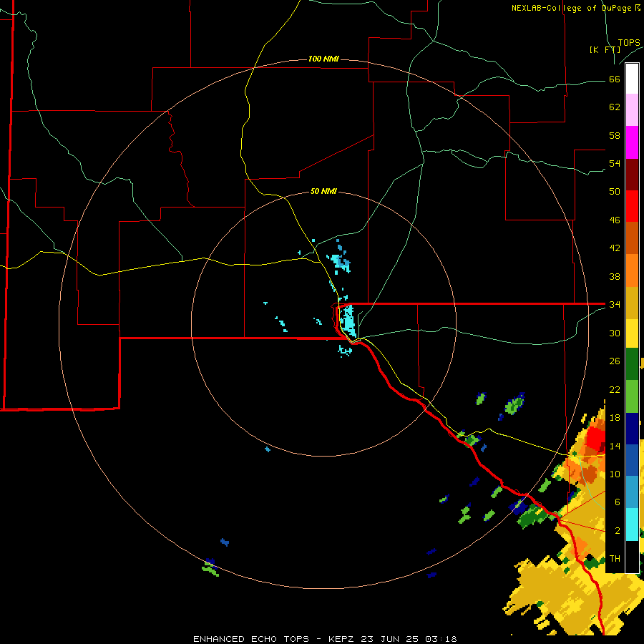Image resolution: width=644 pixels, height=644 pixels.
Task: Click the "ENHANCED ECHO TOPS" product title
Action: (251, 639)
